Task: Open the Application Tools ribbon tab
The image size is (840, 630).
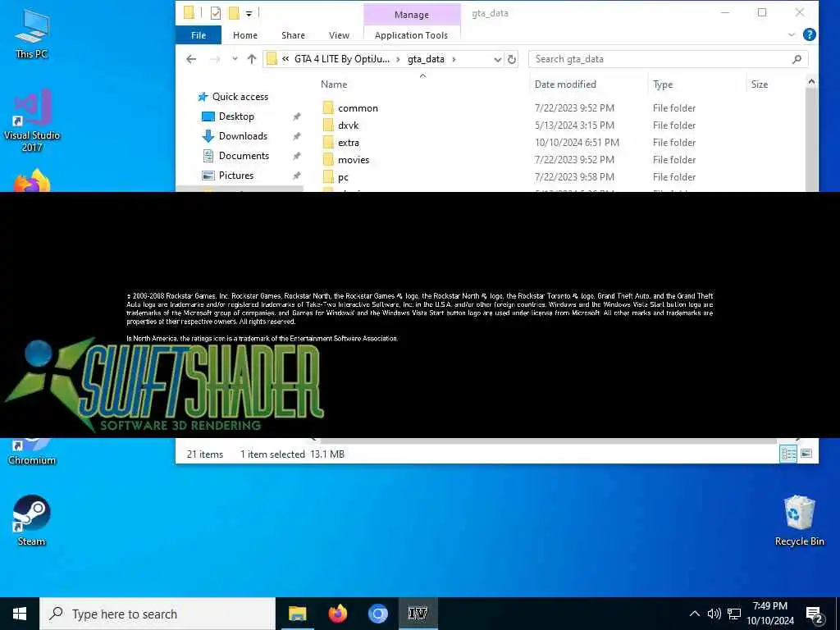Action: tap(412, 35)
